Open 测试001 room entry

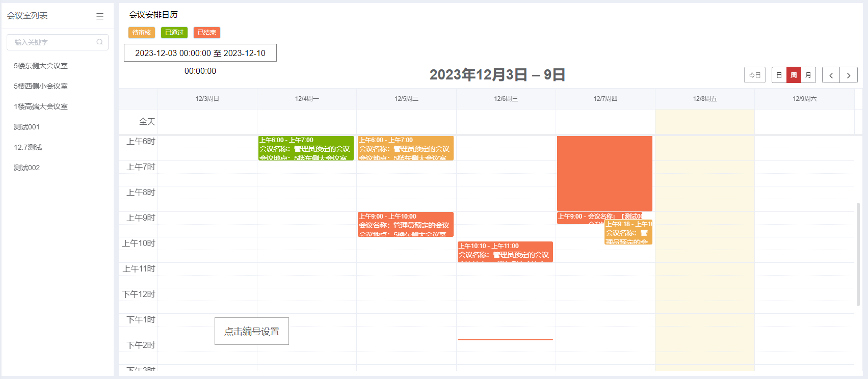[27, 127]
